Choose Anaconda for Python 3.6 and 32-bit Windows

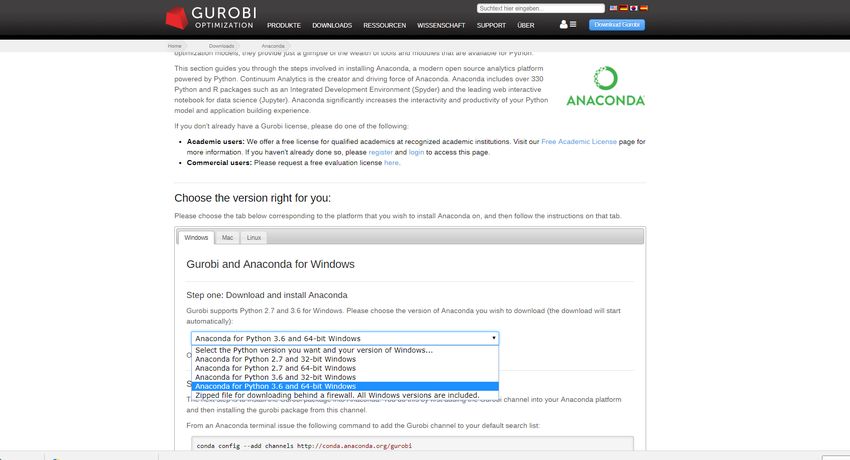(345, 377)
